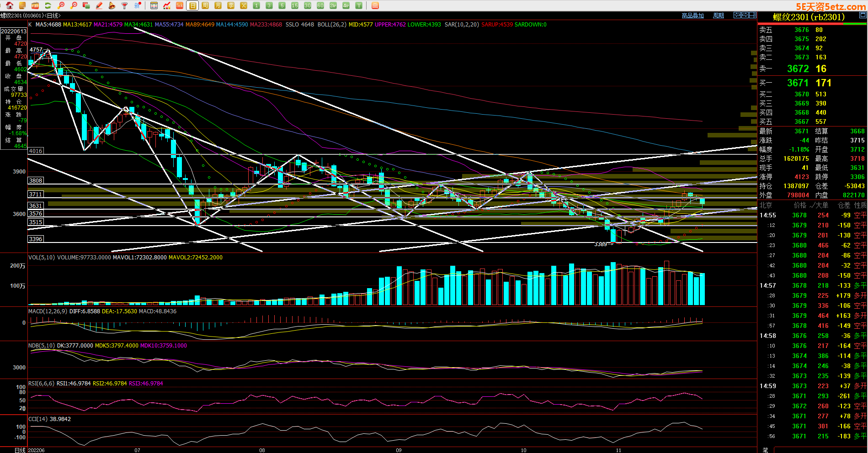This screenshot has height=453, width=868.
Task: Select the 5-minute period button
Action: click(x=282, y=5)
